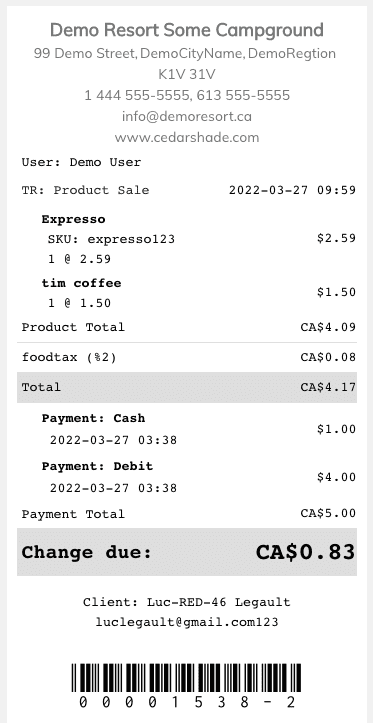Click the tim coffee item name
This screenshot has height=723, width=373.
pyautogui.click(x=82, y=283)
